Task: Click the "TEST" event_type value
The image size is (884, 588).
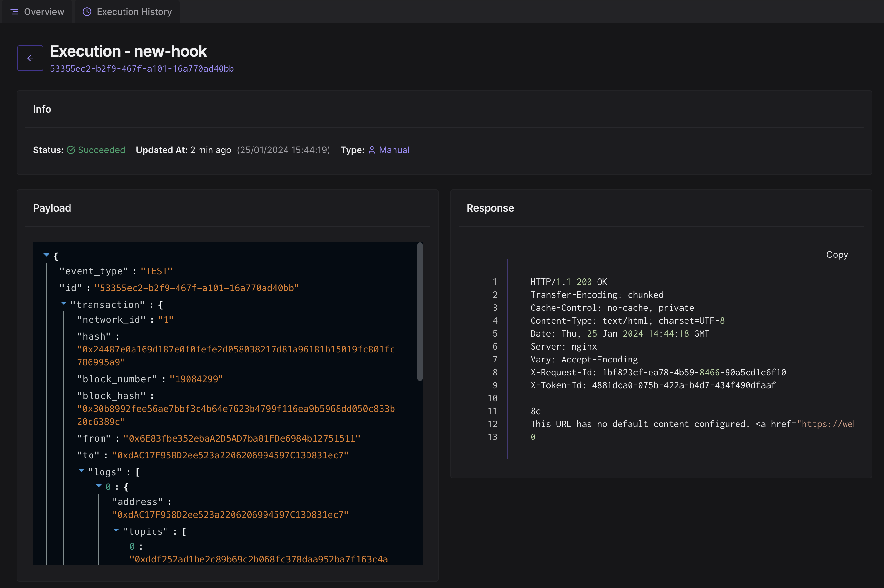Action: [156, 271]
